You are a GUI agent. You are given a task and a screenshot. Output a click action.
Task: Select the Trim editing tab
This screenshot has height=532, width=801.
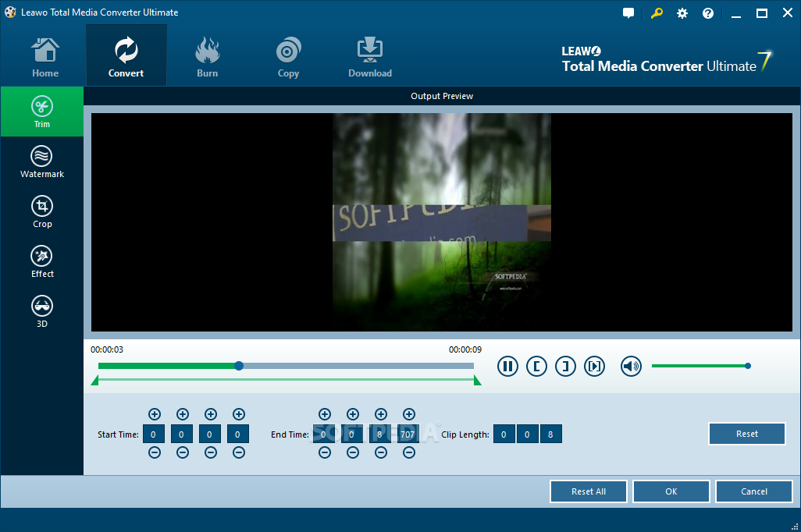tap(42, 112)
